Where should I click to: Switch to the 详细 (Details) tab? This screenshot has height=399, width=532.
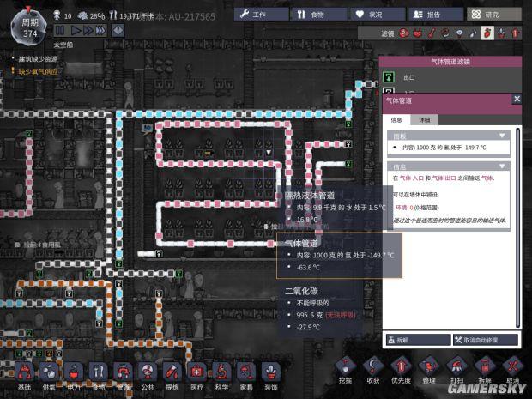coord(424,120)
